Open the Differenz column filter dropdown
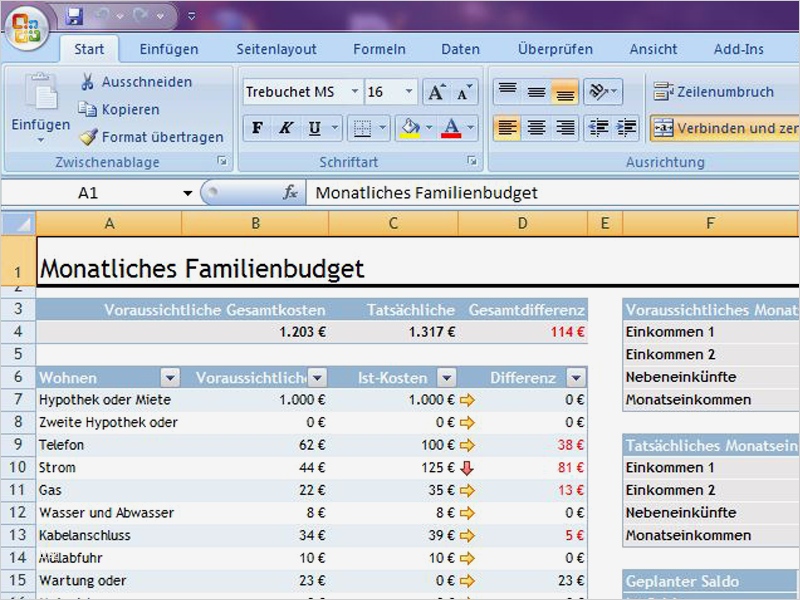This screenshot has height=600, width=800. tap(575, 378)
